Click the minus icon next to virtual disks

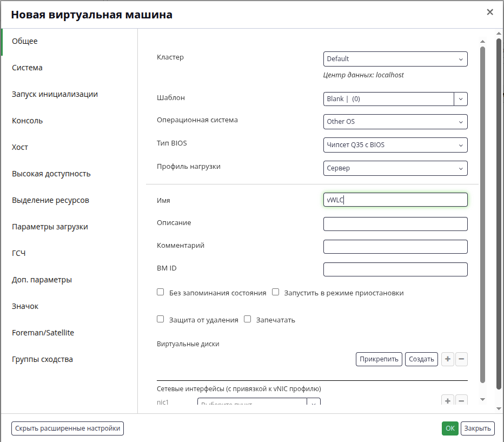click(461, 359)
